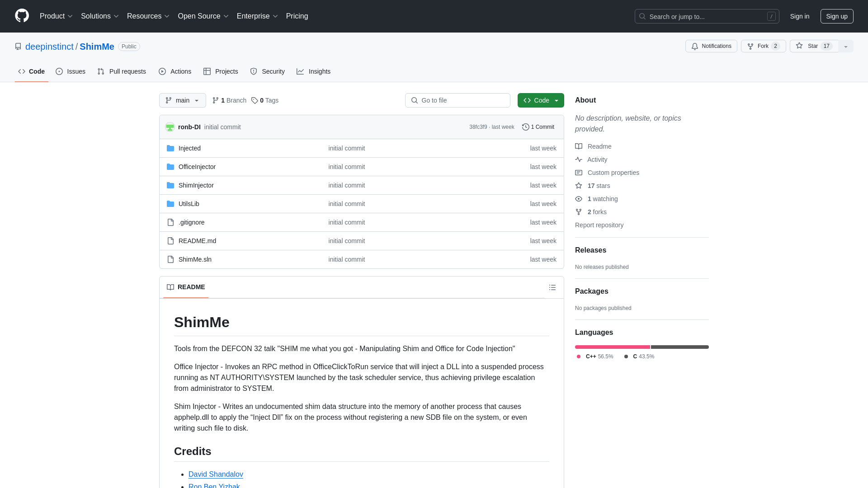Toggle Notifications bell icon
Screen dimensions: 868x488
pyautogui.click(x=695, y=46)
